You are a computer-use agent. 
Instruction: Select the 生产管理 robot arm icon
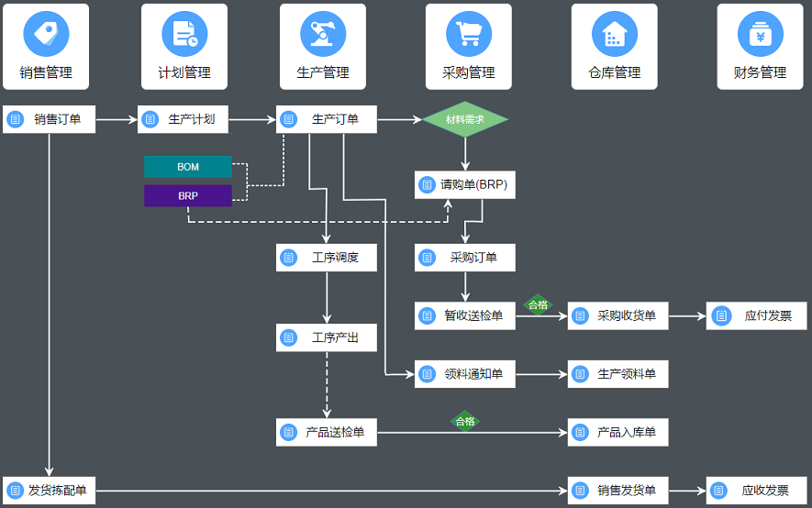(323, 34)
